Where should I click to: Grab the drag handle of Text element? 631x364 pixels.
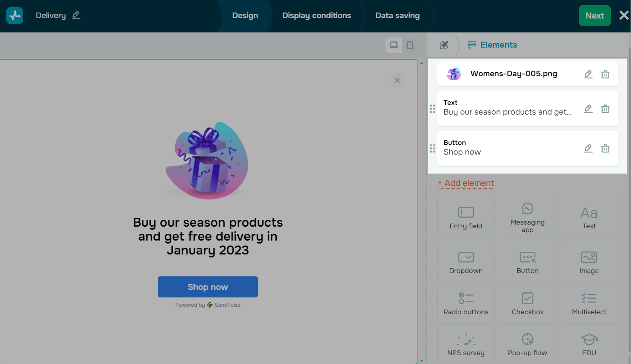pyautogui.click(x=432, y=109)
